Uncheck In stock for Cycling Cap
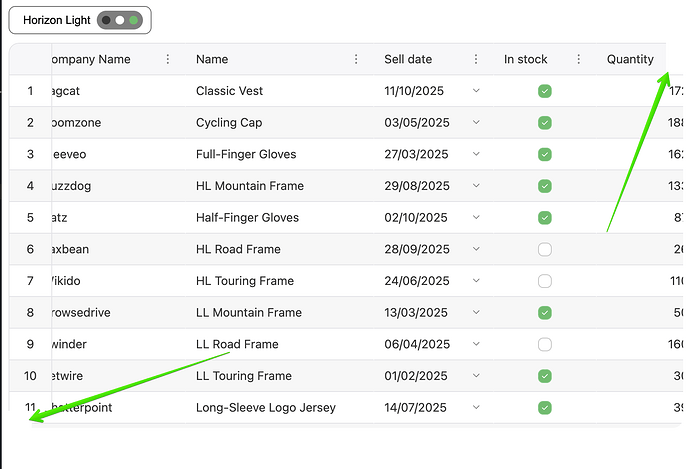 click(x=545, y=123)
